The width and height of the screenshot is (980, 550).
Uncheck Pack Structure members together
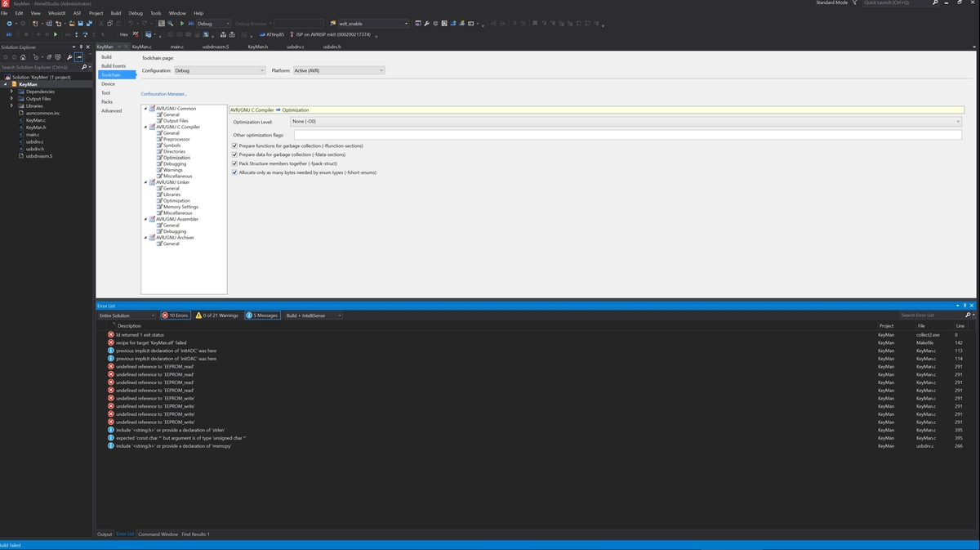click(235, 163)
